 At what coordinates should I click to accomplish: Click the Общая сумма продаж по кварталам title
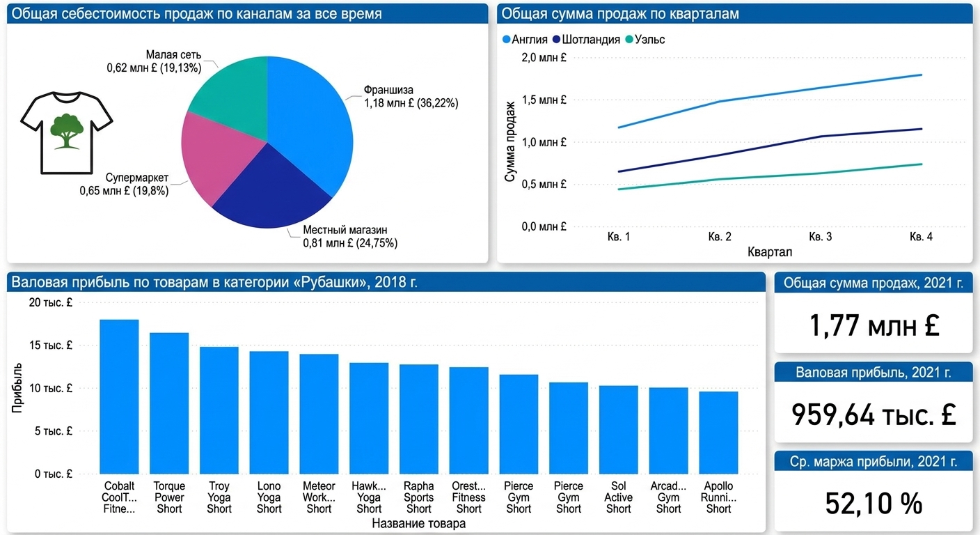[x=620, y=14]
